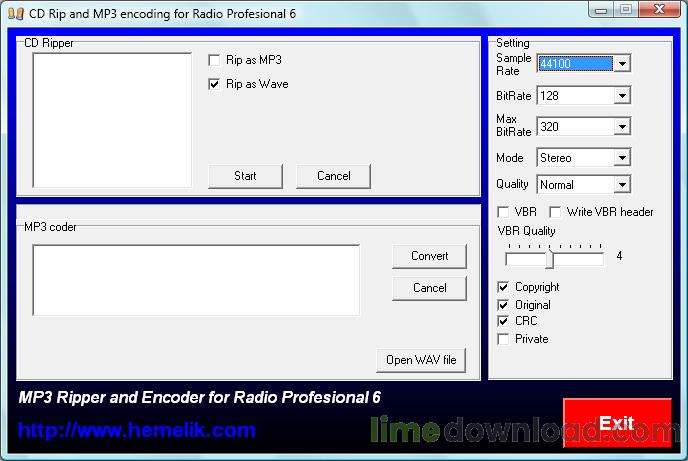Expand the Quality Normal dropdown

[x=622, y=185]
